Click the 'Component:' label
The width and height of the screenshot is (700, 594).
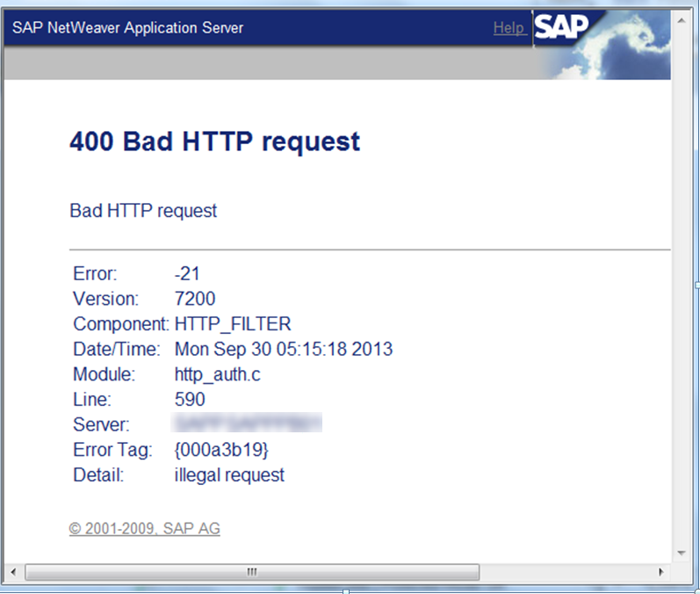121,324
